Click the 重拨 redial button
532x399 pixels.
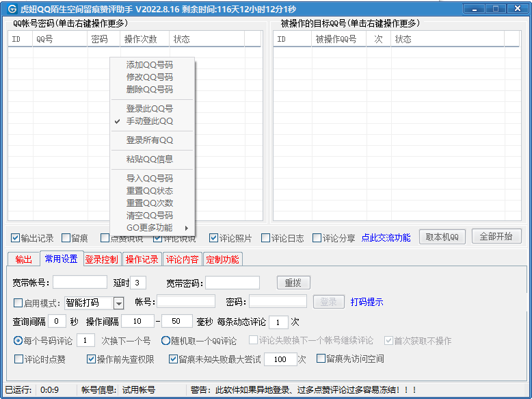293,283
